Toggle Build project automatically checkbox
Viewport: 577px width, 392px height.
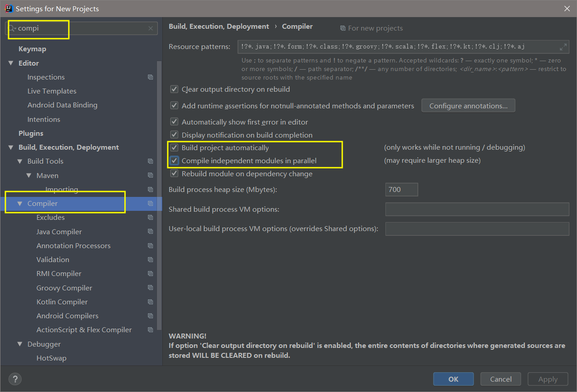click(174, 147)
